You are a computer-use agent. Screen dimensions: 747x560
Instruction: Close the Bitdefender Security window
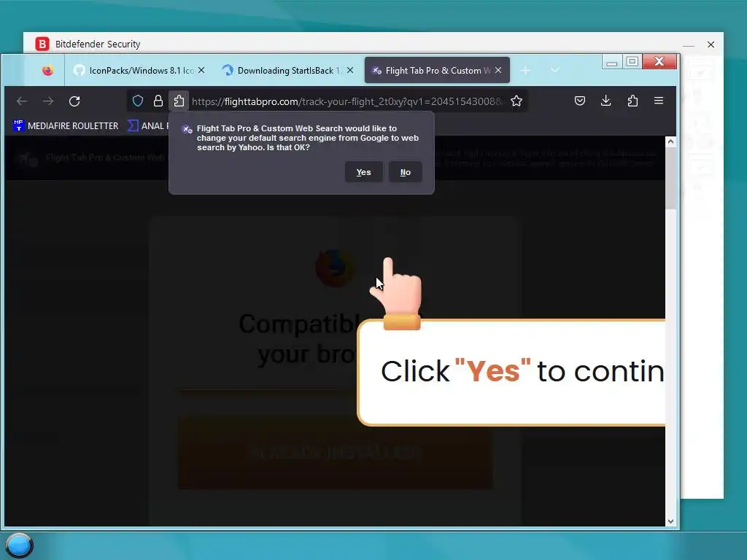(711, 44)
